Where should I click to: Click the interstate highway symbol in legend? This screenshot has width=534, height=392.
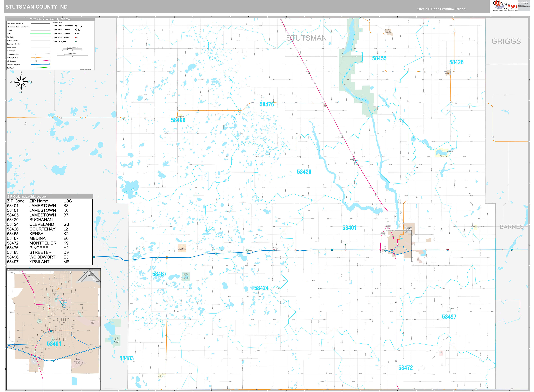point(35,65)
